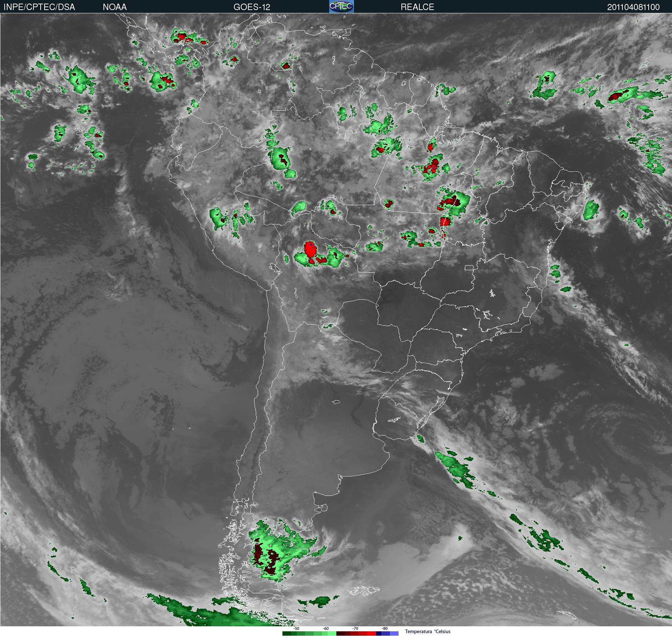Click the REALCE header label

417,7
